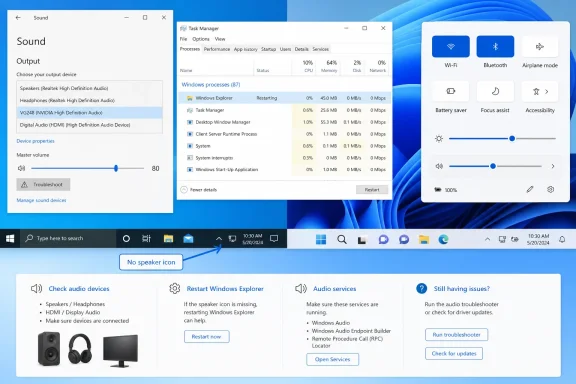Select Headphones (Realtek High Definition Audio) device

[89, 100]
